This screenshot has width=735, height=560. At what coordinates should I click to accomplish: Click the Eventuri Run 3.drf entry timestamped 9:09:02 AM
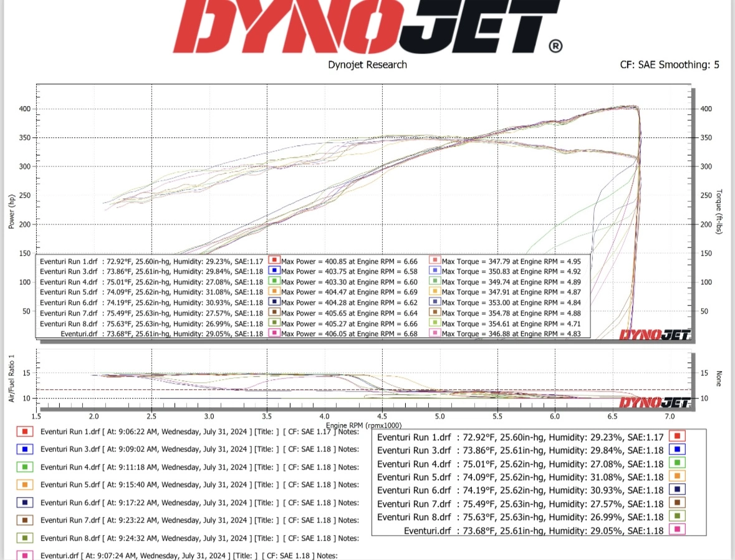(x=199, y=450)
